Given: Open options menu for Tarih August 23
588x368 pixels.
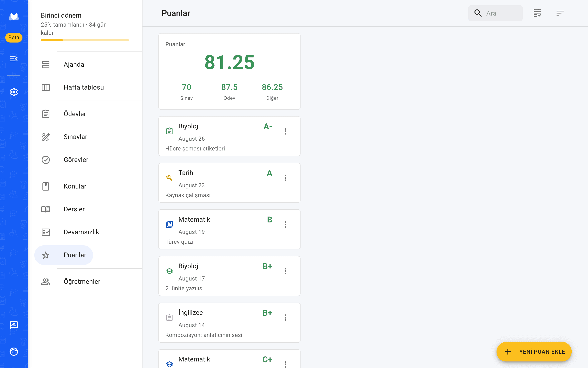Looking at the screenshot, I should click(285, 178).
